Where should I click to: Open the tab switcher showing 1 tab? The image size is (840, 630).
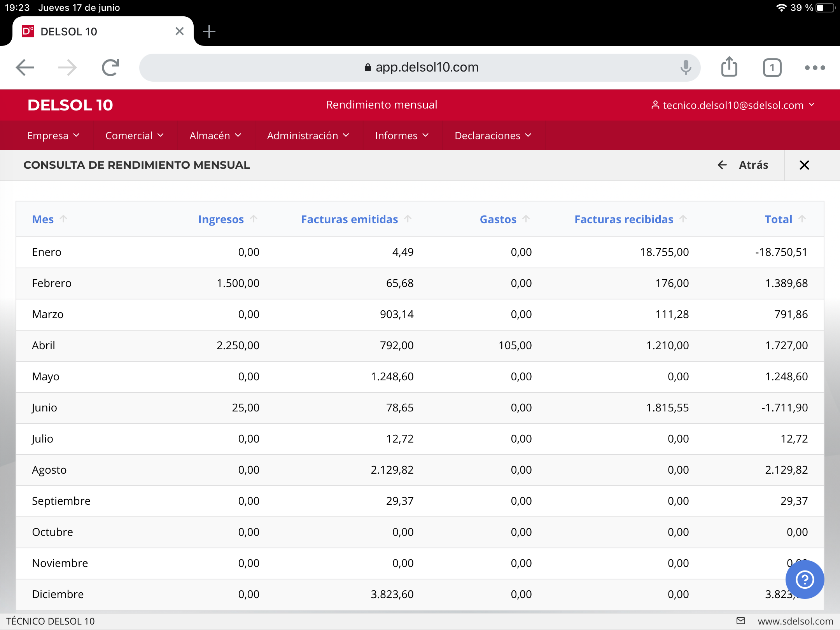point(772,68)
